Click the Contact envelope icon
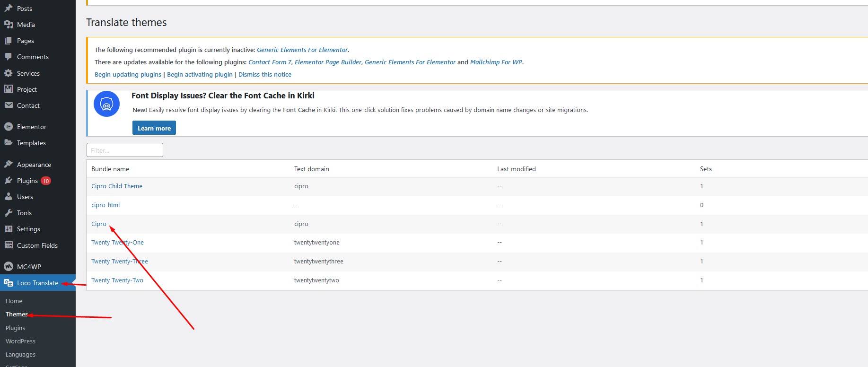The image size is (868, 367). 9,105
